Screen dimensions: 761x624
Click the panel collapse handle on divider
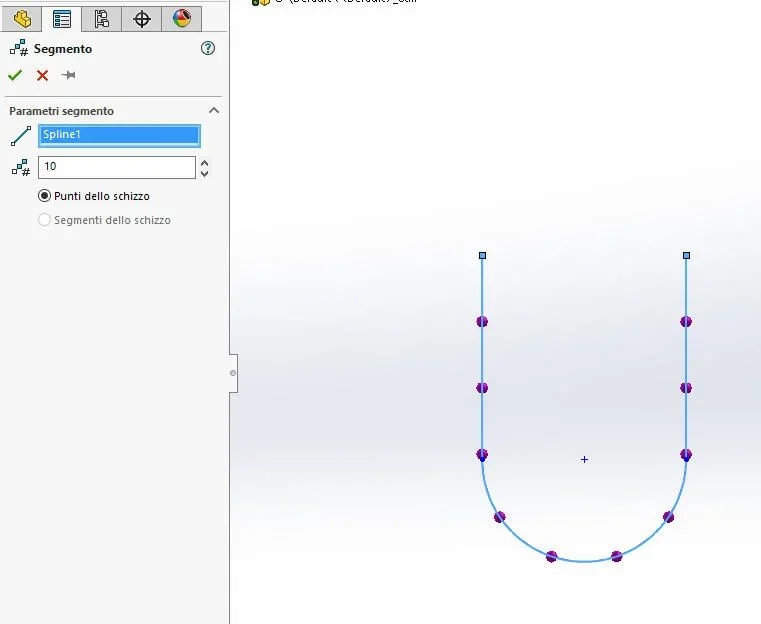click(233, 373)
